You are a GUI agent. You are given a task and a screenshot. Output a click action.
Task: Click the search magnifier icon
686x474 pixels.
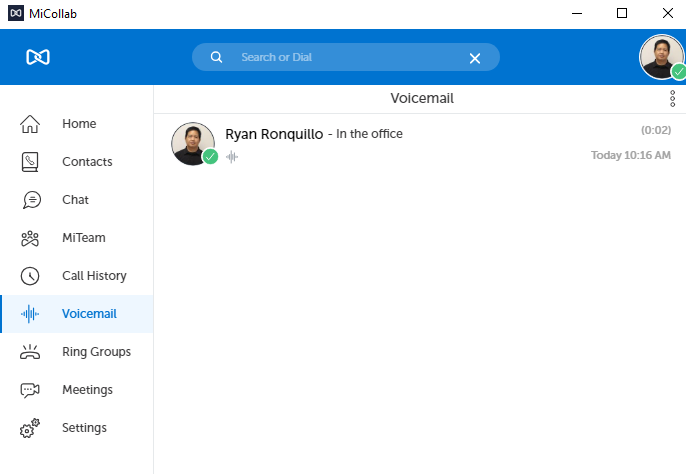coord(216,57)
